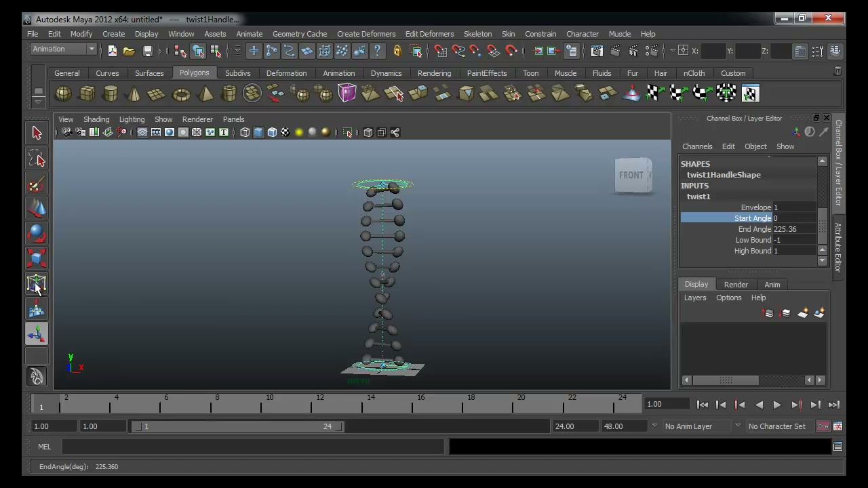Create a polygon pipe from the shelf

click(229, 94)
